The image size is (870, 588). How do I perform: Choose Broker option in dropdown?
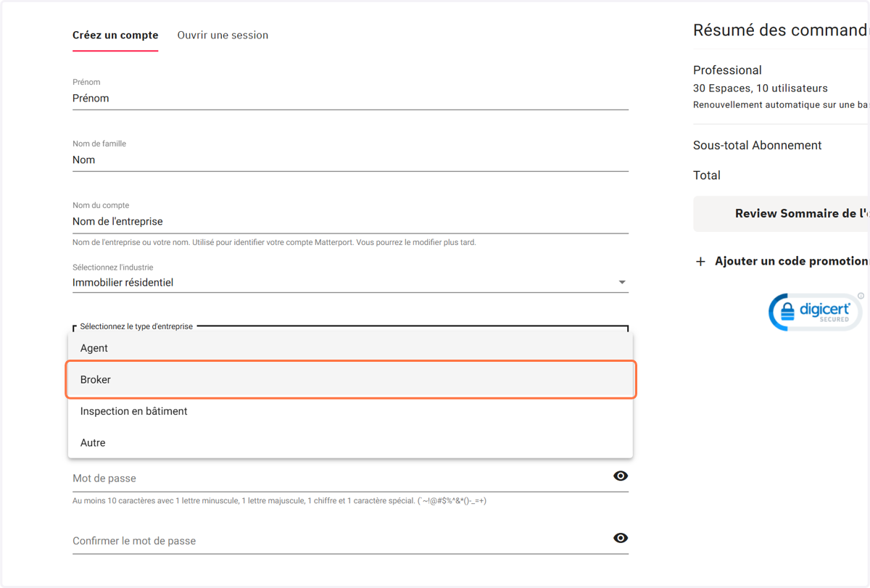(x=350, y=380)
